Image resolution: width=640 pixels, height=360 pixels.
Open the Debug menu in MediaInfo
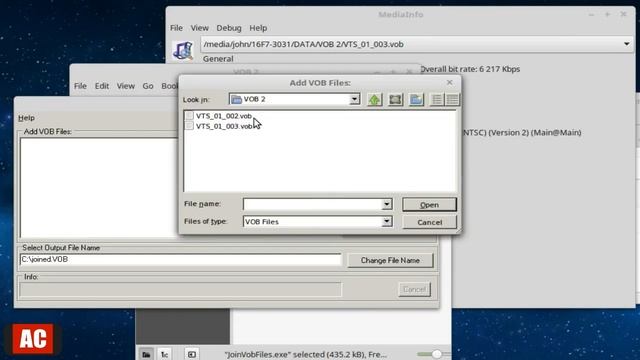[229, 28]
